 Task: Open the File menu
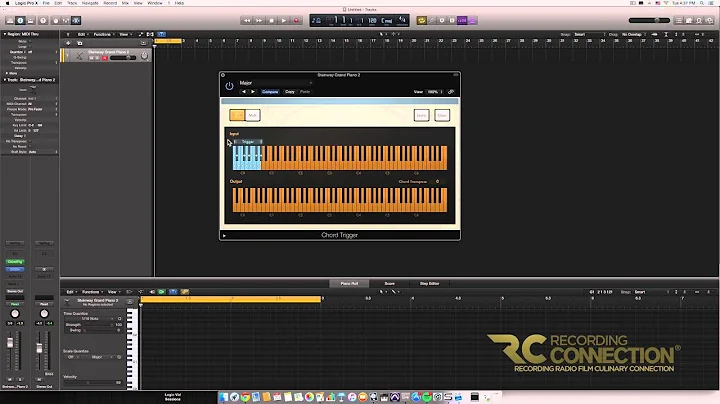[46, 3]
